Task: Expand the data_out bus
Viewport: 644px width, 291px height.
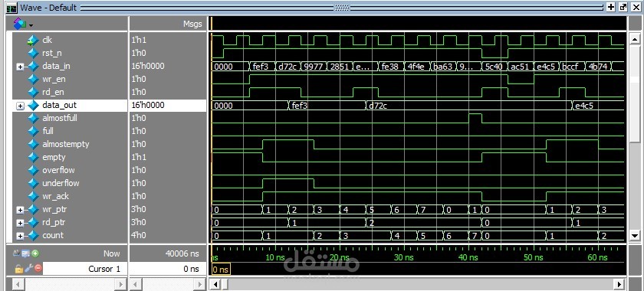Action: [20, 106]
